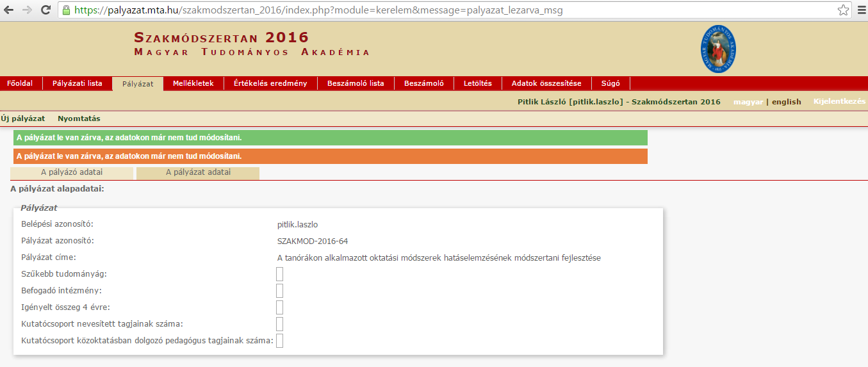Open the Pályázati lista menu
The image size is (868, 367).
coord(77,83)
